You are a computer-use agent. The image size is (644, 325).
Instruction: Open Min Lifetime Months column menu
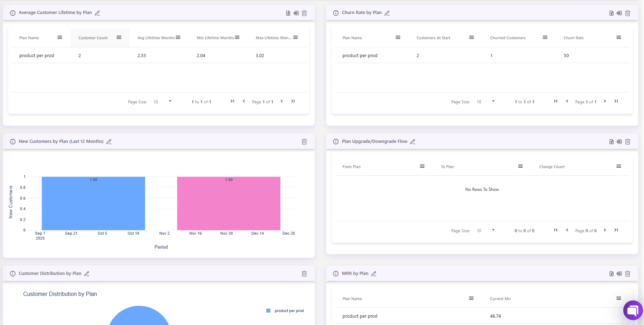(237, 37)
